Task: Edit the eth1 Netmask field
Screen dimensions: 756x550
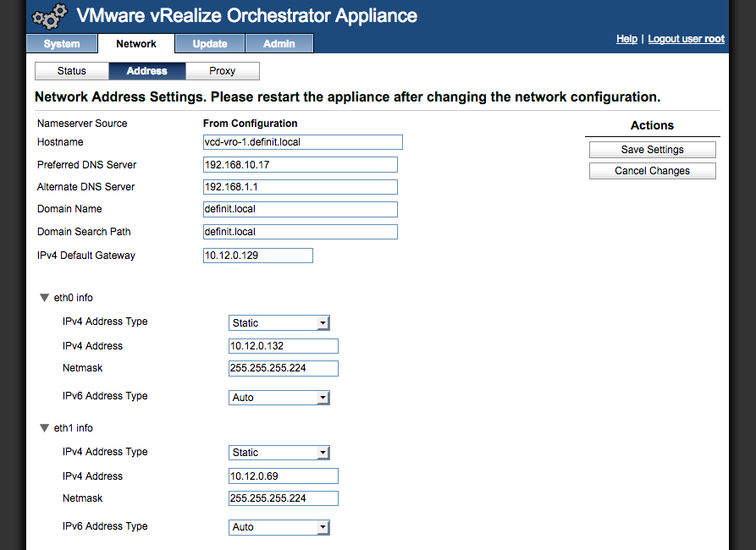Action: coord(284,498)
